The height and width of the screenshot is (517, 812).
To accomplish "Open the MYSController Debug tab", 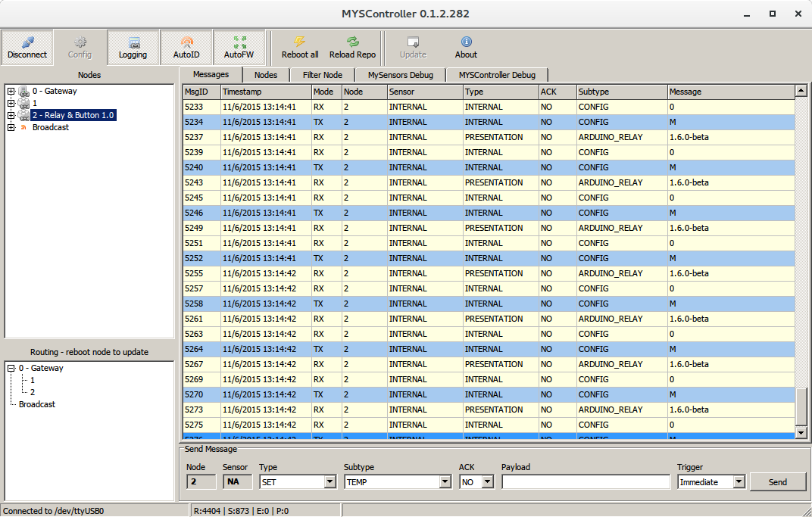I will point(497,75).
